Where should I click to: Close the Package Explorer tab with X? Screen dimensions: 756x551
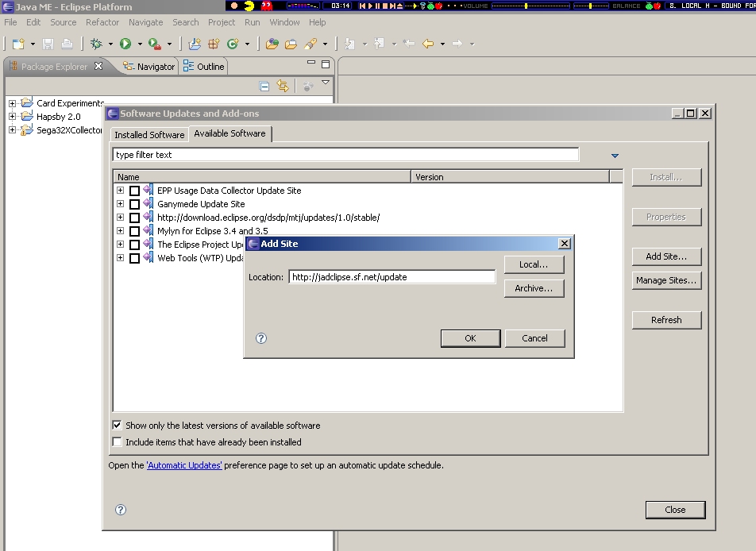pyautogui.click(x=98, y=66)
